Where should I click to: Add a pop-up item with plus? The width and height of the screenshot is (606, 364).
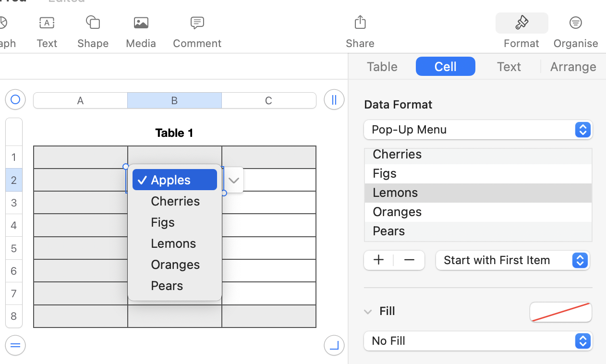coord(379,260)
